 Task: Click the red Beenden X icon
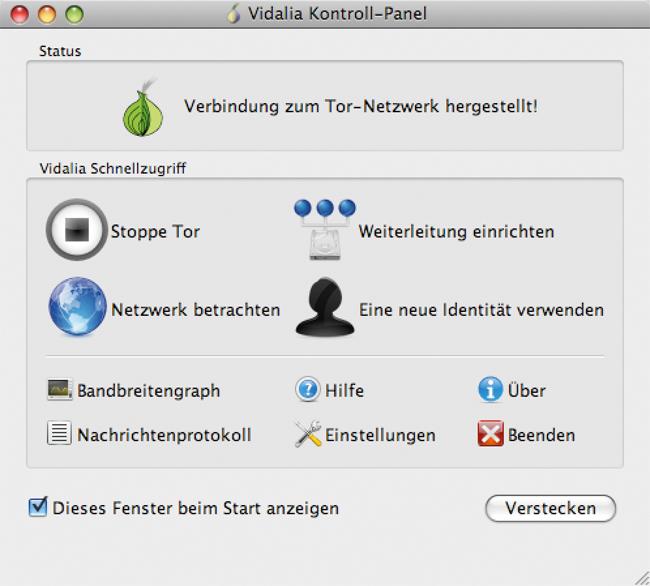click(490, 433)
